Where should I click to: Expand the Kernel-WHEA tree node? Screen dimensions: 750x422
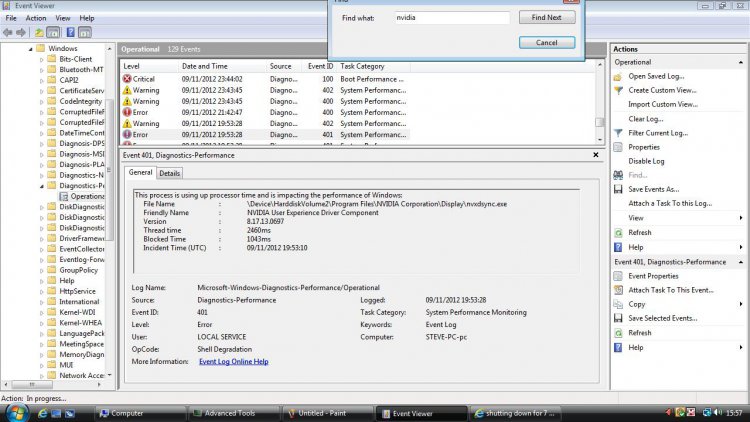[x=42, y=323]
